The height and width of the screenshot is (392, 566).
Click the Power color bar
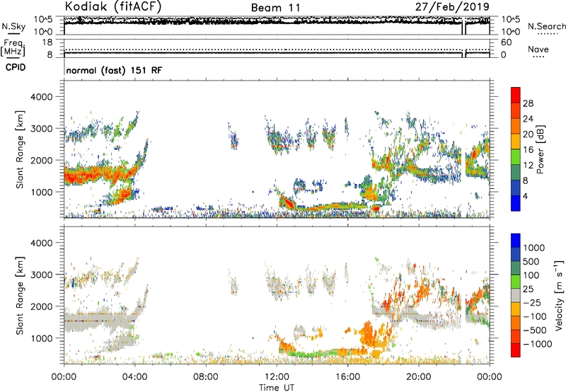(516, 149)
